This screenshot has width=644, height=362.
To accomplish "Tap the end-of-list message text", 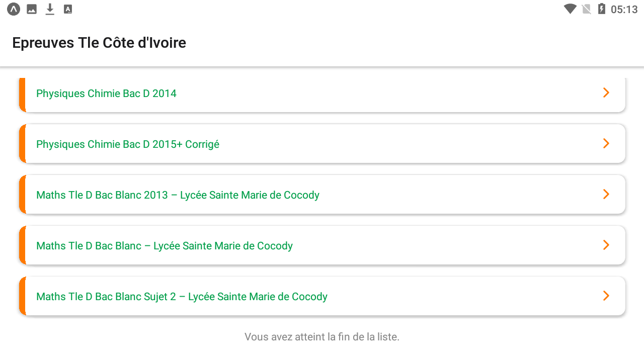I will (x=322, y=337).
